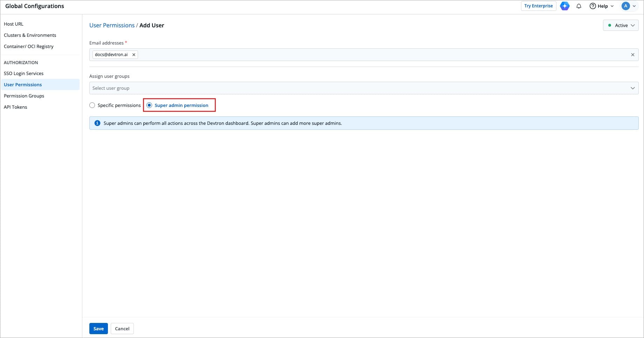Screen dimensions: 644x338
Task: Click the Cancel button
Action: pos(122,329)
